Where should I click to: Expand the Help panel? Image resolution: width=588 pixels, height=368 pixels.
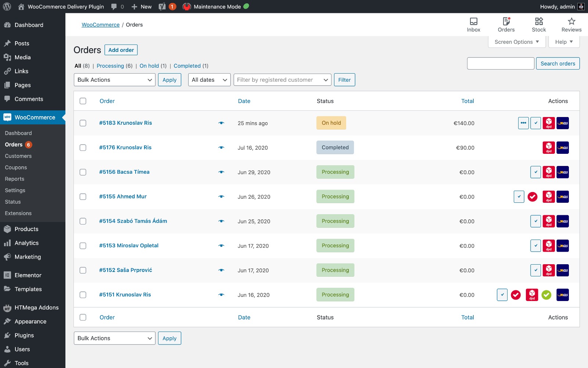pos(564,42)
